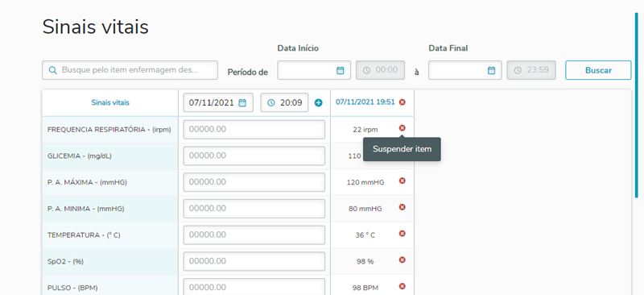Click the 20:09 time input

click(284, 103)
